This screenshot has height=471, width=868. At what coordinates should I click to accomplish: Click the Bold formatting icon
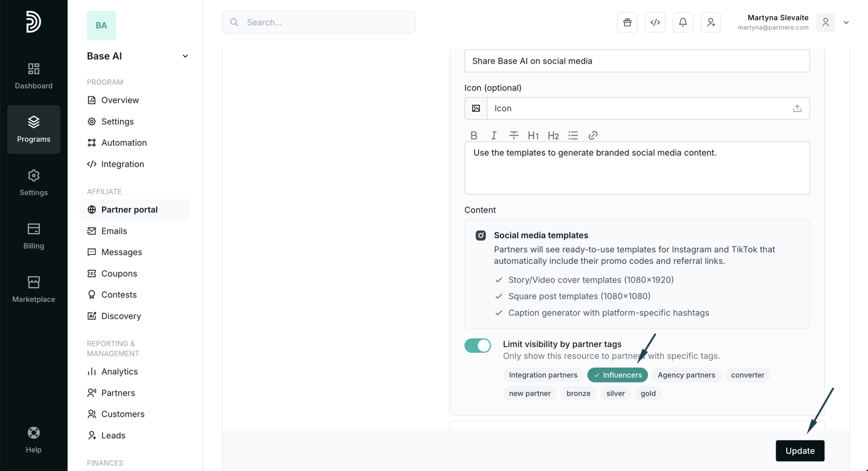(x=474, y=136)
